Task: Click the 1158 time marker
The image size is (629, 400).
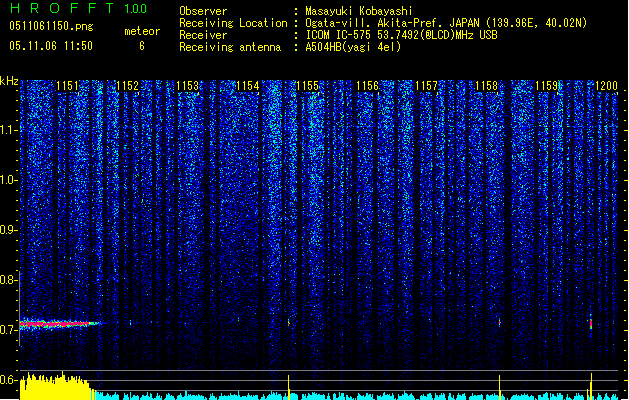Action: (486, 86)
